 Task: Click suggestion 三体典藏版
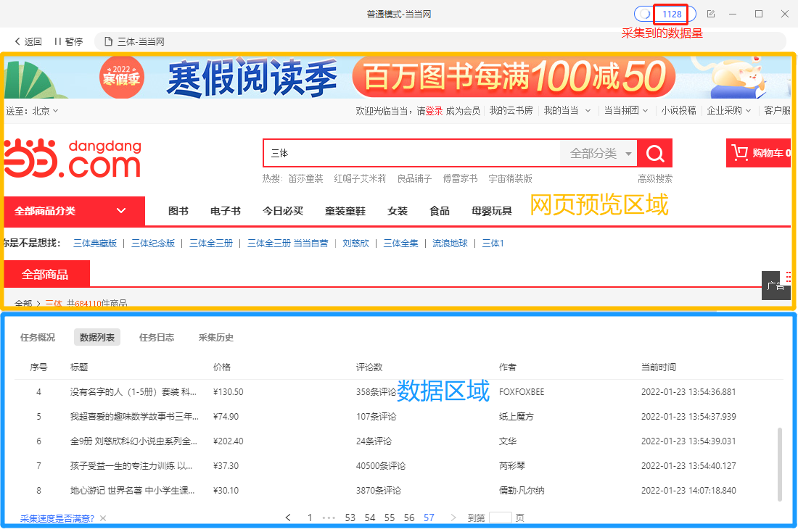pyautogui.click(x=94, y=243)
